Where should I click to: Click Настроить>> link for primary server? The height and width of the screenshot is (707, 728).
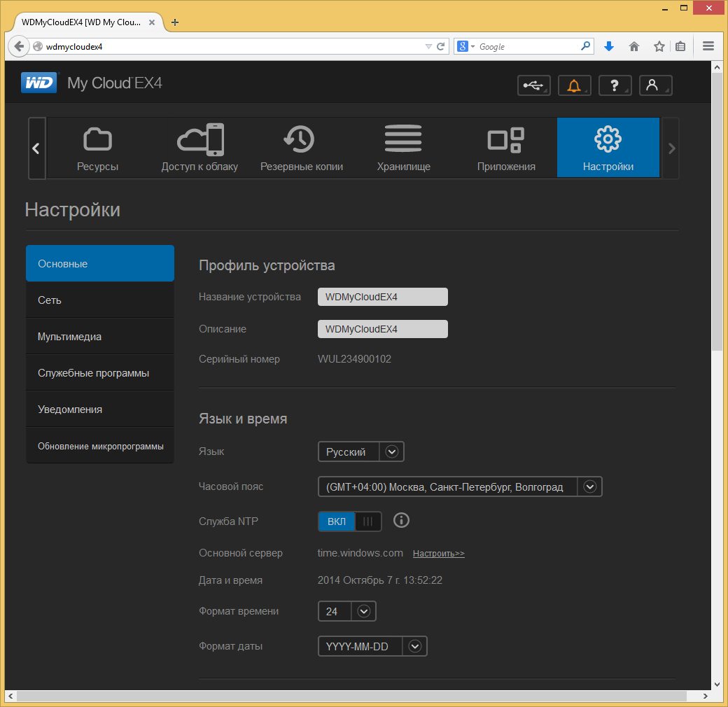[x=438, y=553]
